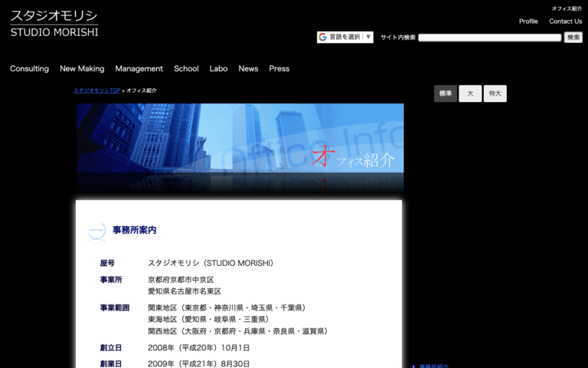
Task: Go to the Management section
Action: pos(139,69)
